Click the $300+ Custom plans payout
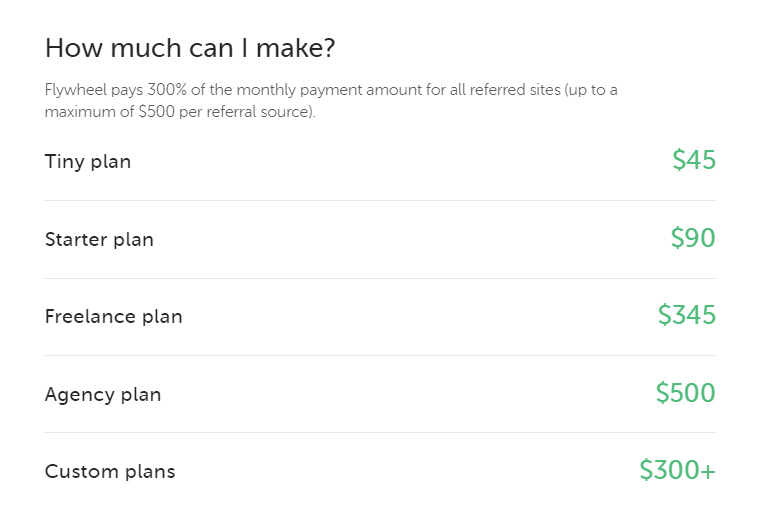Viewport: 765px width, 516px height. pyautogui.click(x=677, y=470)
